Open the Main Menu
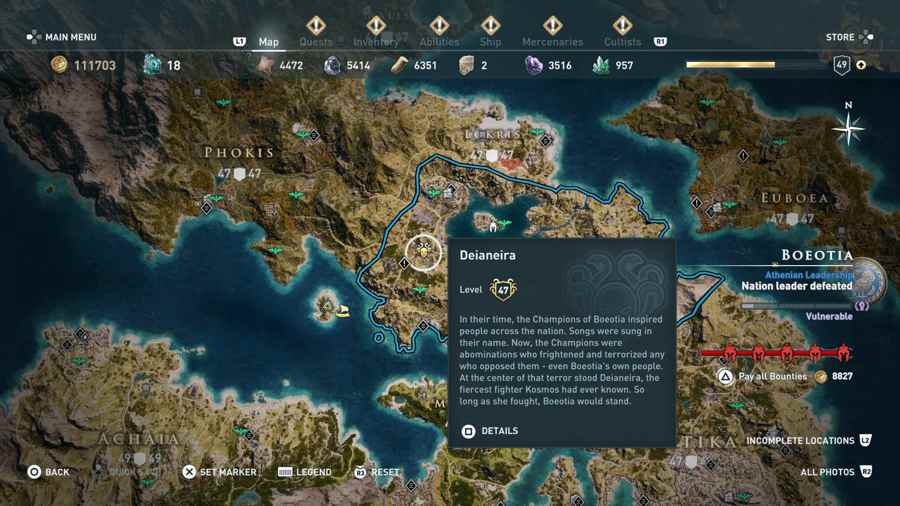900x506 pixels. pyautogui.click(x=61, y=37)
